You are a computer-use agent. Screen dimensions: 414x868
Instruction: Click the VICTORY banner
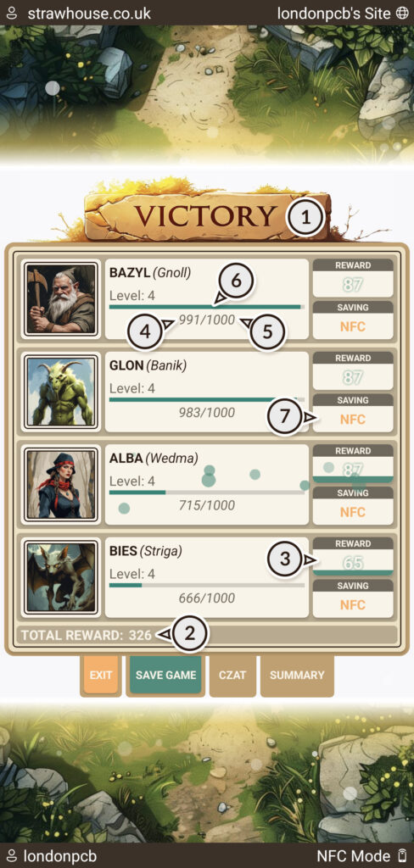tap(207, 216)
